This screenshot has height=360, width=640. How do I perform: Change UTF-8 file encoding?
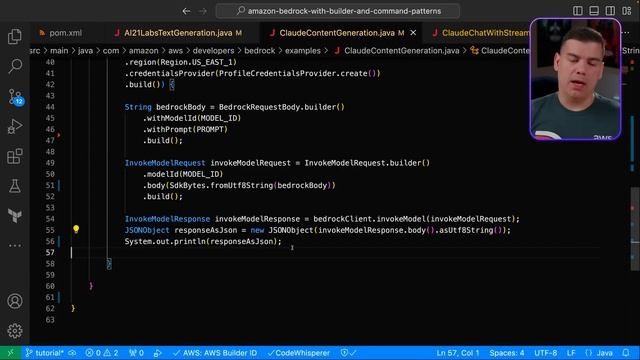(545, 353)
